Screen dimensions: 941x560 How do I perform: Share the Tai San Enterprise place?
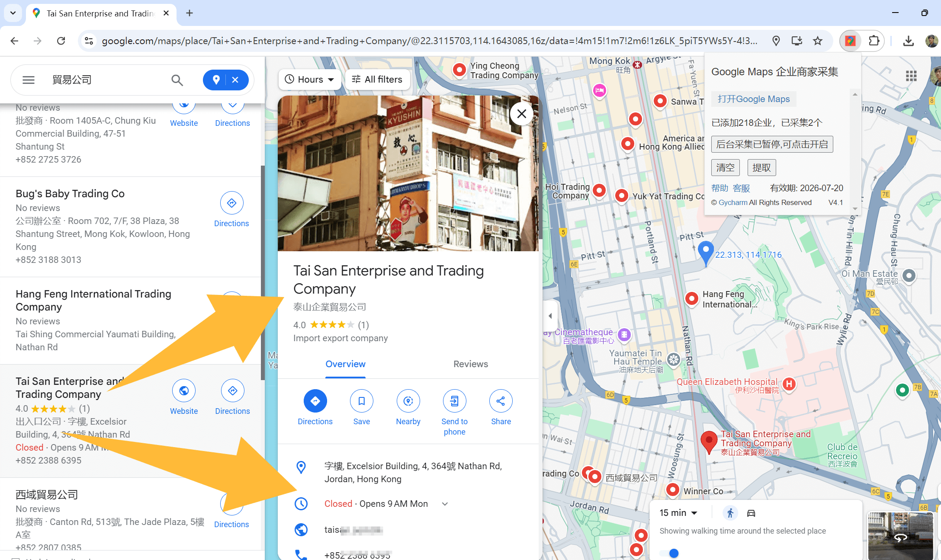pyautogui.click(x=501, y=401)
